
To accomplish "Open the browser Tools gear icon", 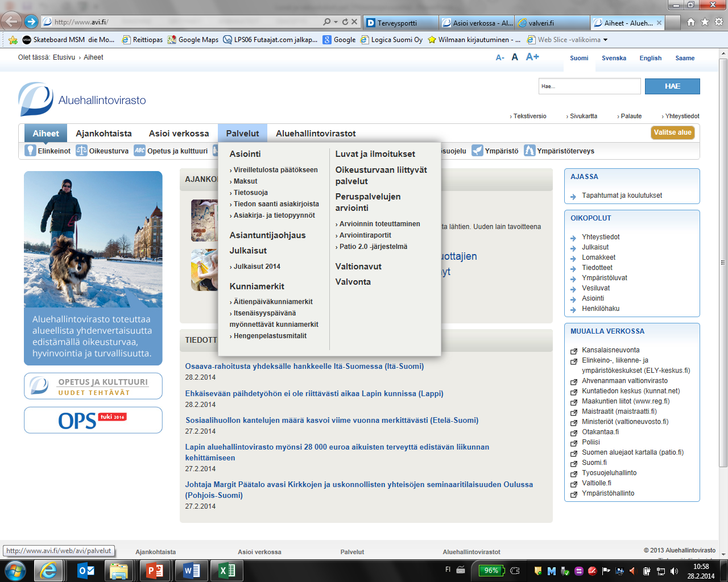I will tap(719, 22).
